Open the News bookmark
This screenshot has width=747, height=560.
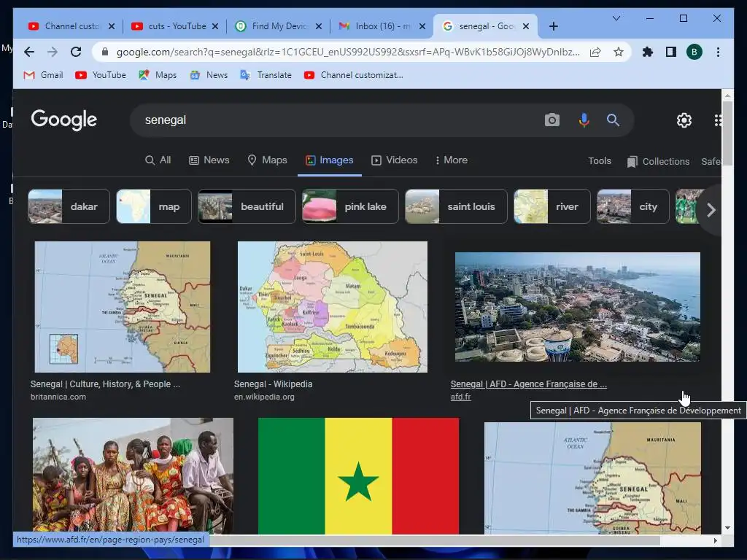tap(209, 75)
